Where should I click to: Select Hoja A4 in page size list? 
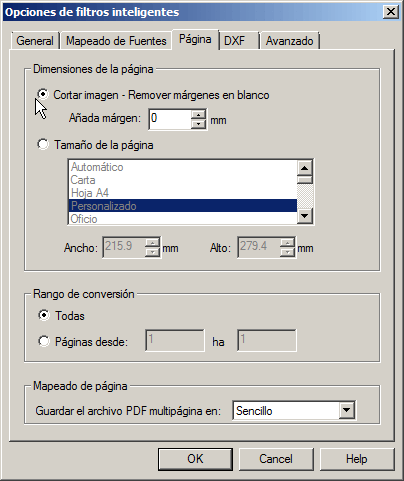tap(183, 193)
